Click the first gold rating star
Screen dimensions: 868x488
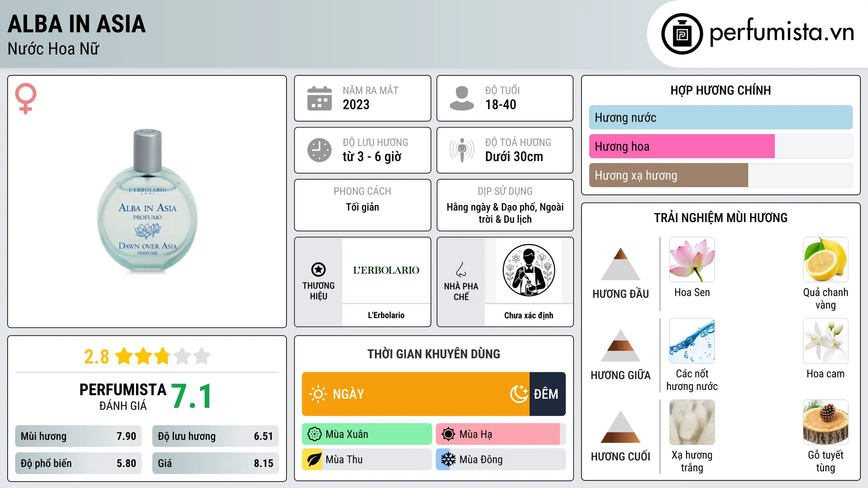coord(124,356)
